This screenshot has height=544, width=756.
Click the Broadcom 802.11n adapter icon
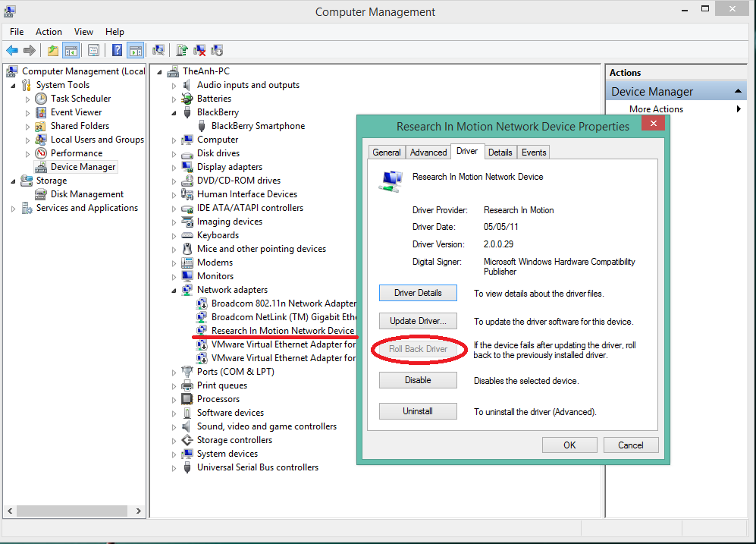click(x=202, y=303)
